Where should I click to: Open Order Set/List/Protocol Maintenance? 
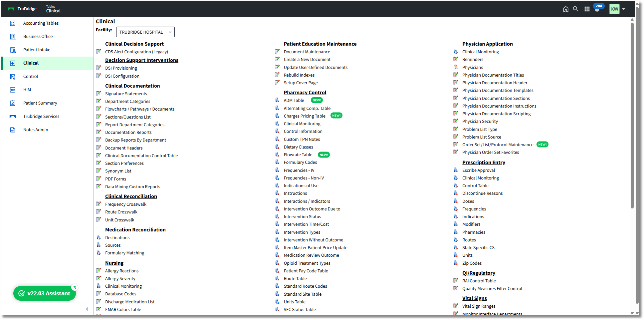point(498,145)
